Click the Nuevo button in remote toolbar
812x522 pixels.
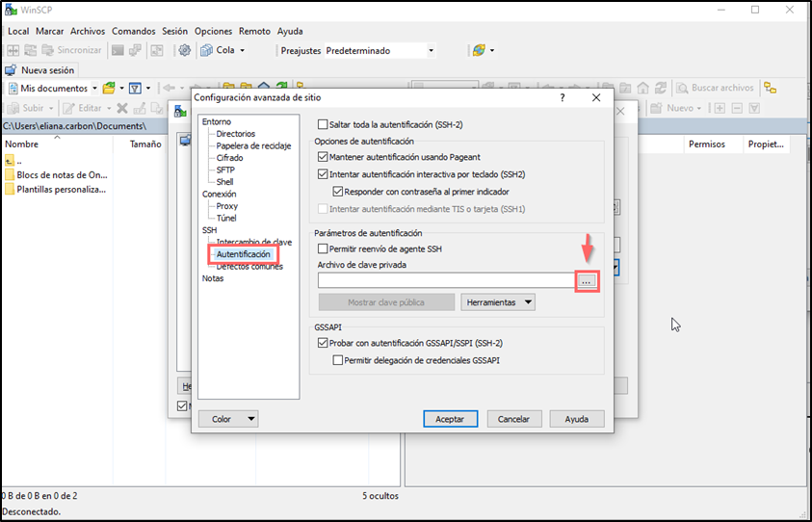coord(676,108)
